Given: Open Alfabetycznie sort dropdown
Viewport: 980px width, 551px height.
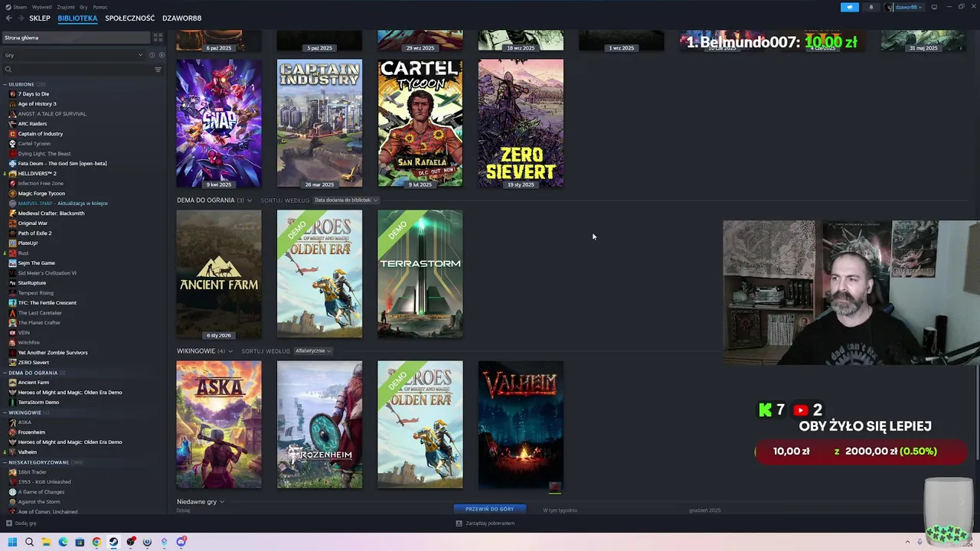Looking at the screenshot, I should pos(312,351).
